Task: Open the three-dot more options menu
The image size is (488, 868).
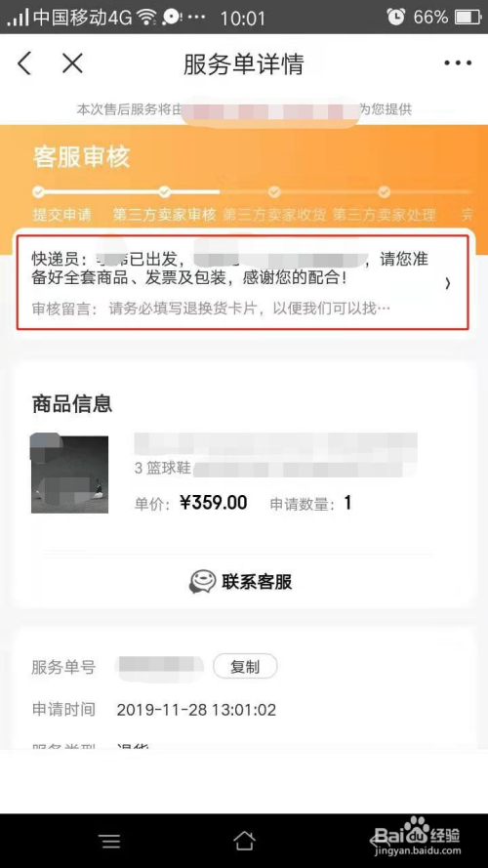Action: point(458,63)
